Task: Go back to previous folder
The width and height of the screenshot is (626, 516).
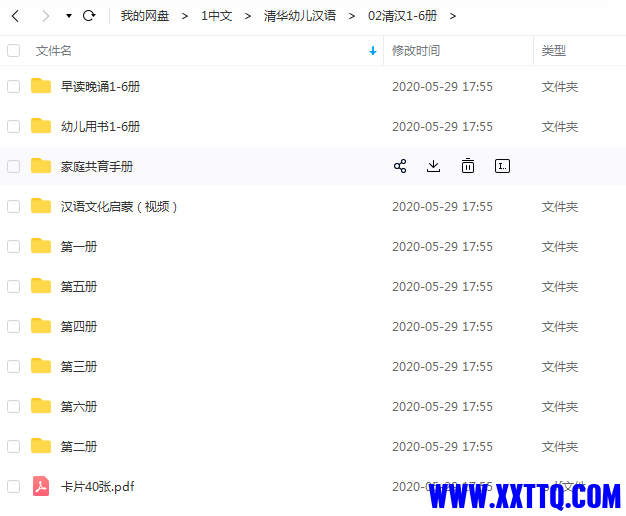Action: (16, 16)
